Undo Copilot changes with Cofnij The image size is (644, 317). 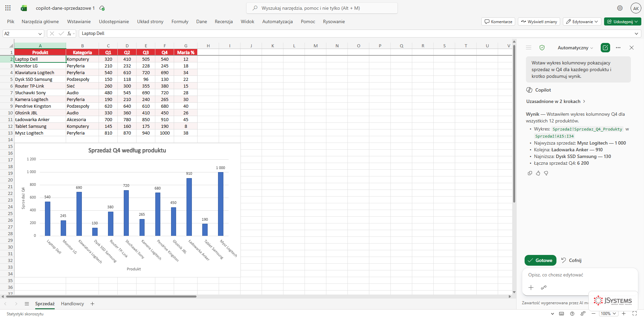point(571,260)
